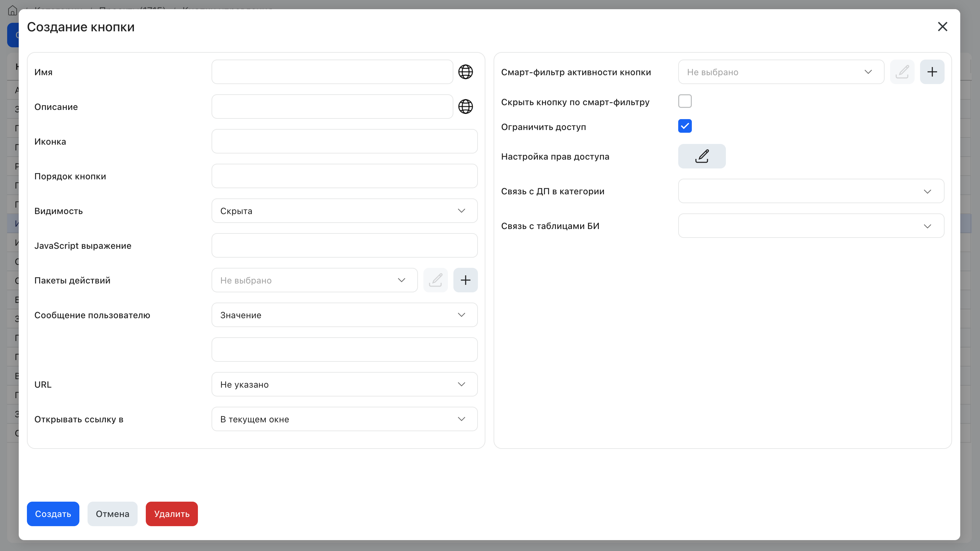Go to home via breadcrumb house icon
The image size is (980, 551).
pos(13,10)
